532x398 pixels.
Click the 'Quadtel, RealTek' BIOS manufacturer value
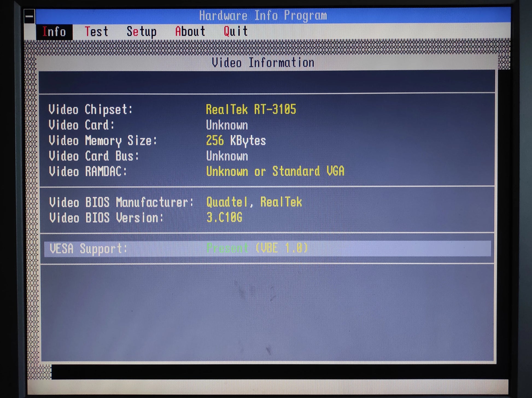[254, 202]
